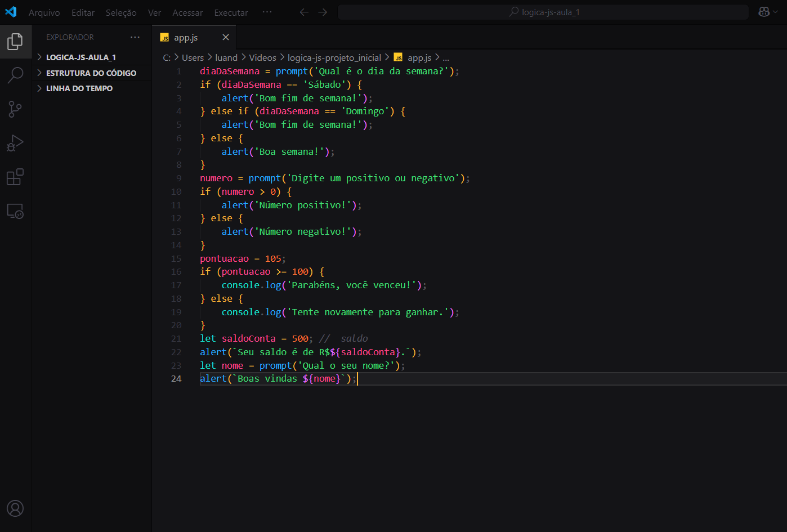The width and height of the screenshot is (787, 532).
Task: Open the Source Control view icon
Action: coord(15,109)
